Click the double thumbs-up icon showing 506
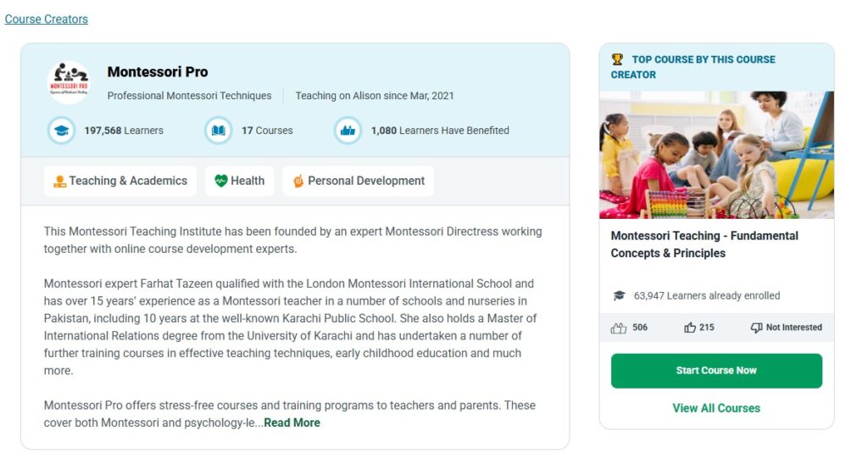Viewport: 868px width, 476px height. [x=619, y=328]
